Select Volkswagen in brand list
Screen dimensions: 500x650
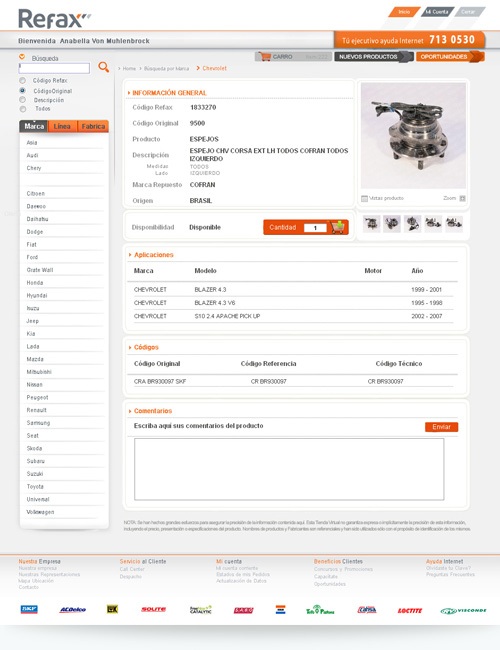40,512
